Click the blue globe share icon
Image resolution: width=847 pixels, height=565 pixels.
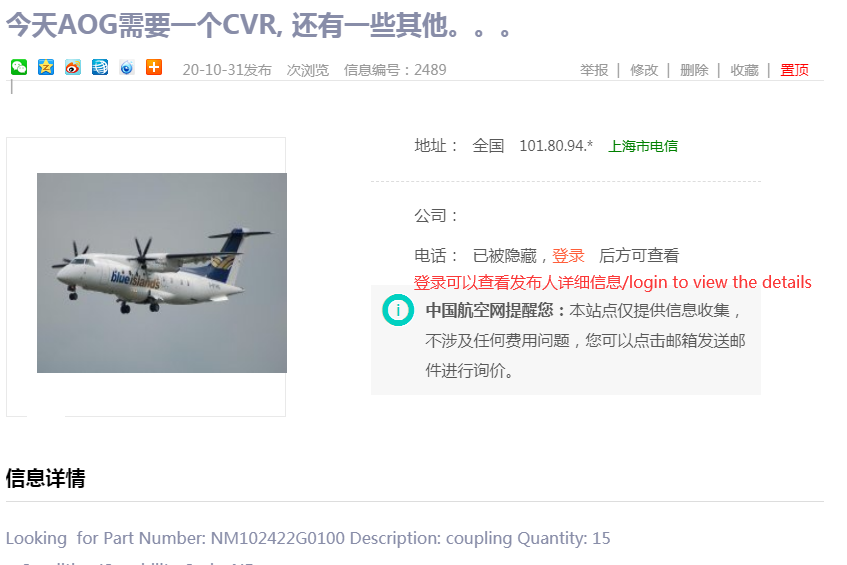pyautogui.click(x=100, y=68)
